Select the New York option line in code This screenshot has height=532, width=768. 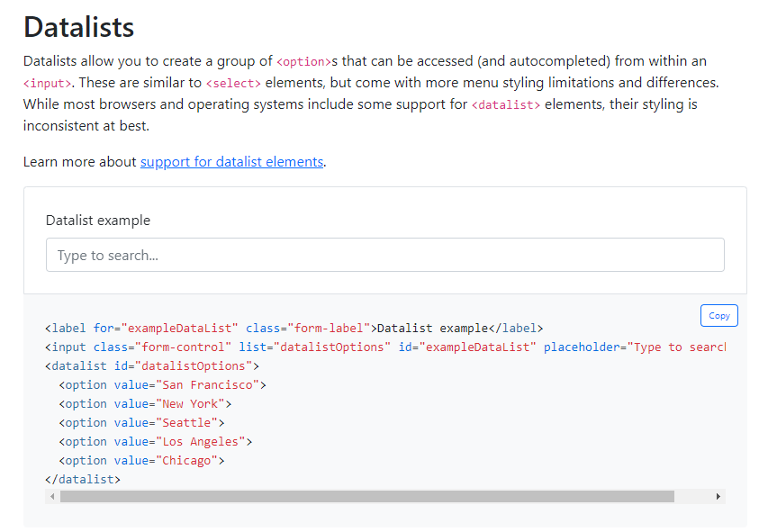tap(144, 403)
